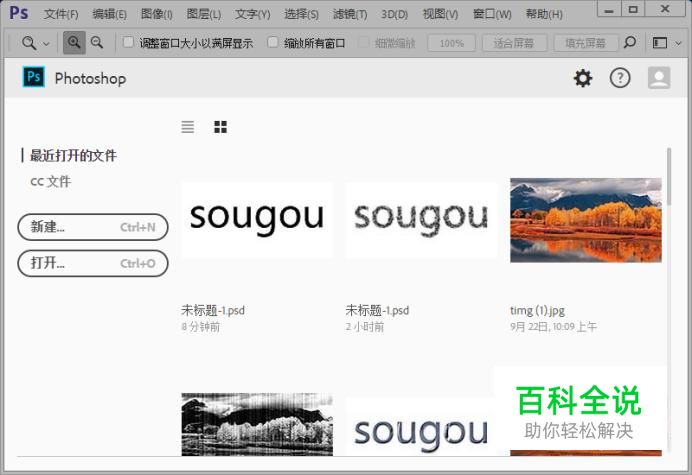The width and height of the screenshot is (692, 475).
Task: Open 未标题-1.psd thumbnail from 2 小时前
Action: (x=421, y=219)
